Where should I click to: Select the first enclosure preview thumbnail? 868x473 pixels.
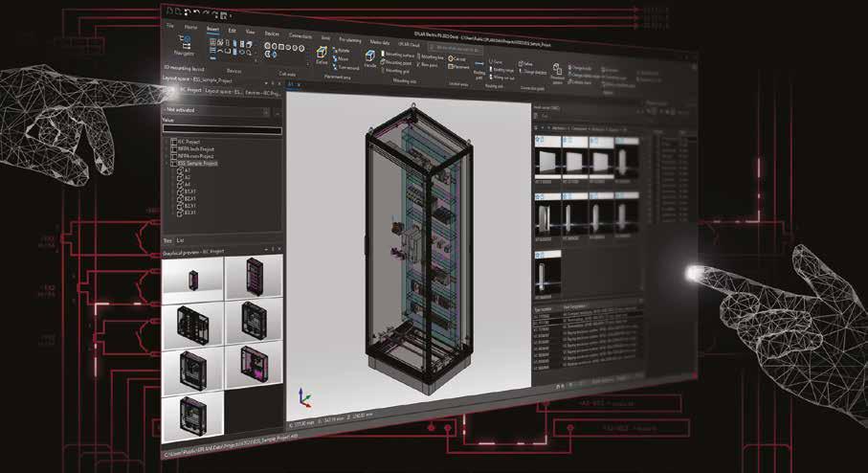pos(192,278)
